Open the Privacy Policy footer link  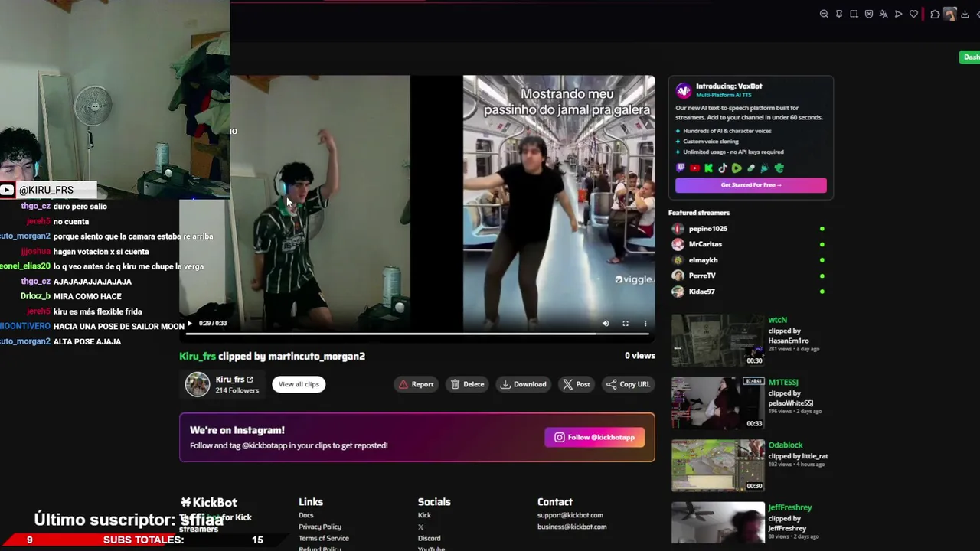[320, 527]
